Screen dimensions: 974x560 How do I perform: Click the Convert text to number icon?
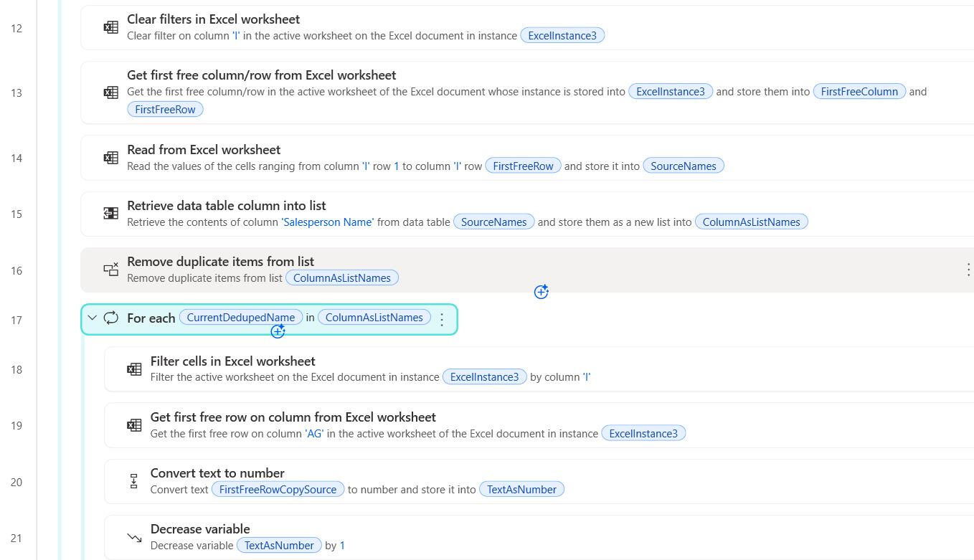[x=134, y=481]
